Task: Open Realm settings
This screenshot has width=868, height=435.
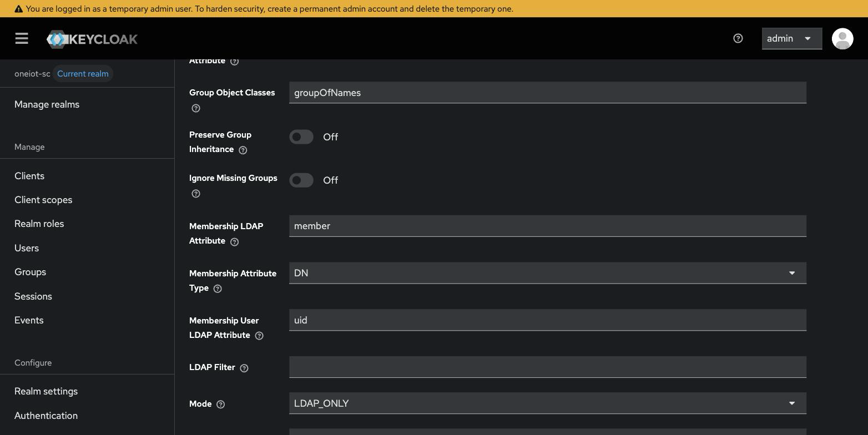Action: tap(46, 391)
